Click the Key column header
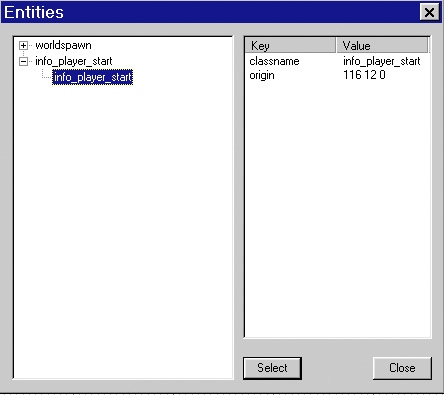The image size is (444, 395). [290, 45]
